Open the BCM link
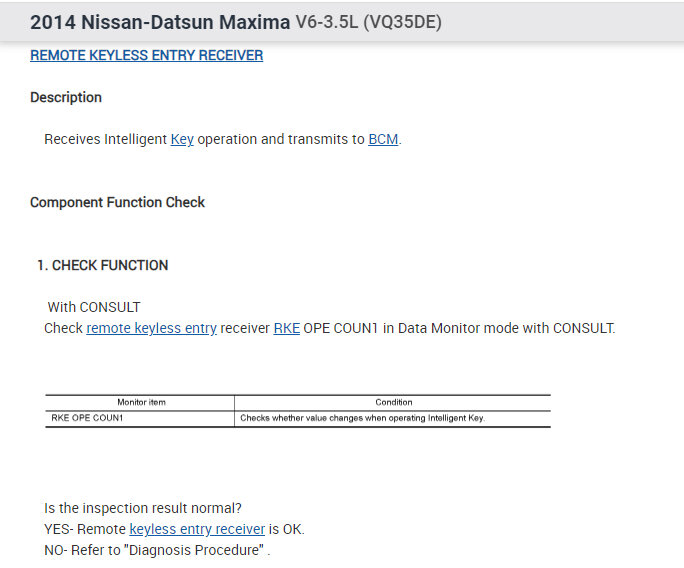 (383, 140)
